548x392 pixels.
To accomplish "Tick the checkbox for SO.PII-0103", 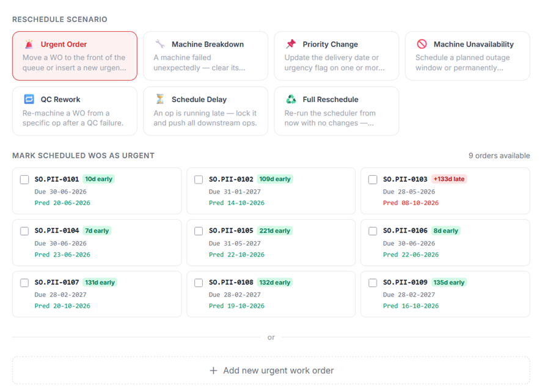I will pyautogui.click(x=373, y=180).
